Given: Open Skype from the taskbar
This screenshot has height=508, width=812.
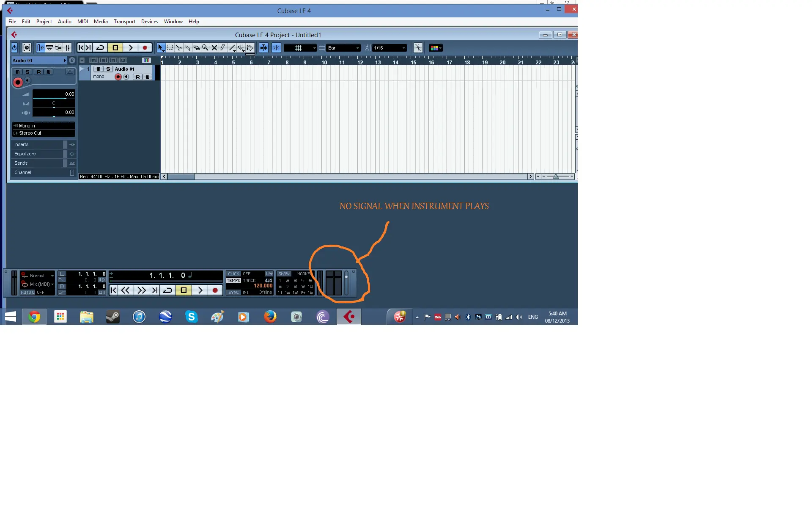Looking at the screenshot, I should point(192,317).
